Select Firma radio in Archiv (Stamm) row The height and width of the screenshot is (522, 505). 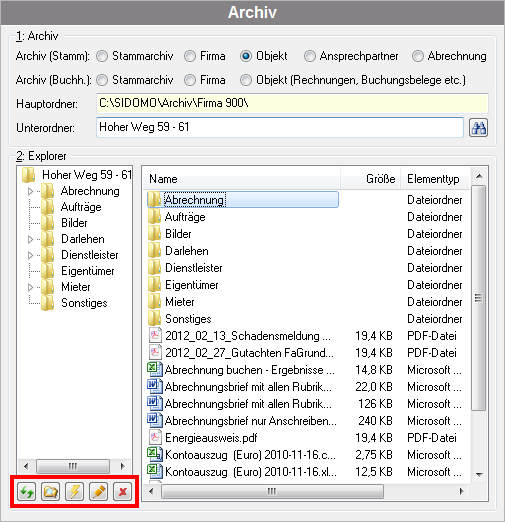[190, 56]
